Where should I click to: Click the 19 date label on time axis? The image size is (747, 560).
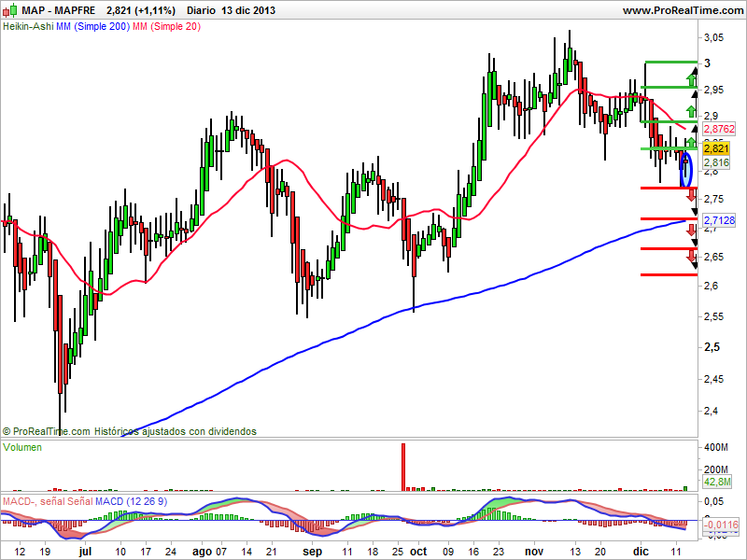pos(45,552)
